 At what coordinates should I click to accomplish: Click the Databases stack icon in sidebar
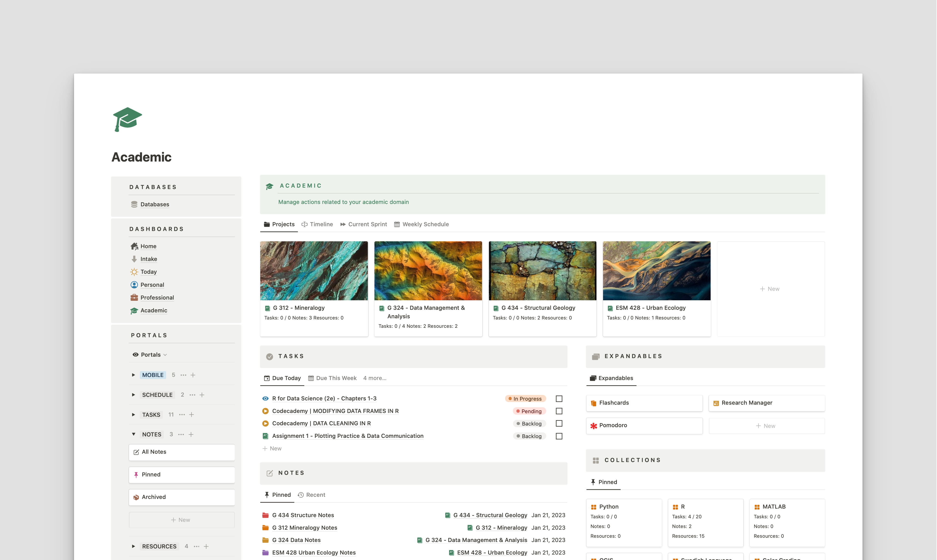point(134,204)
